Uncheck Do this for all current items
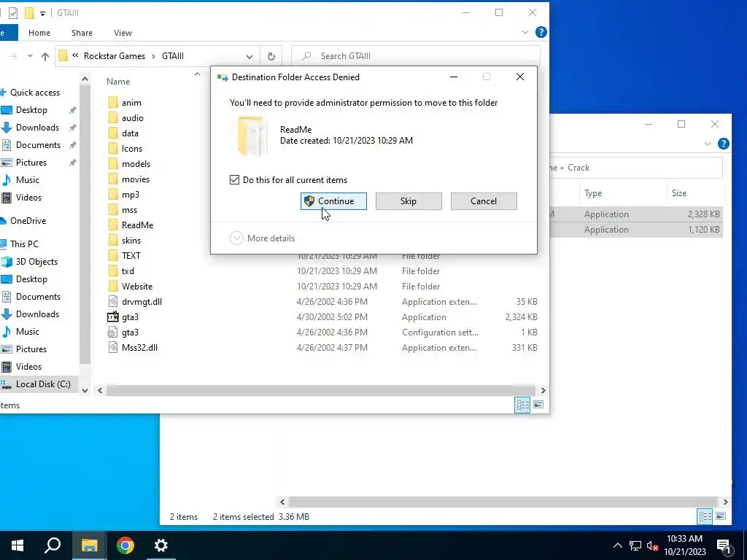The height and width of the screenshot is (560, 747). pyautogui.click(x=234, y=180)
